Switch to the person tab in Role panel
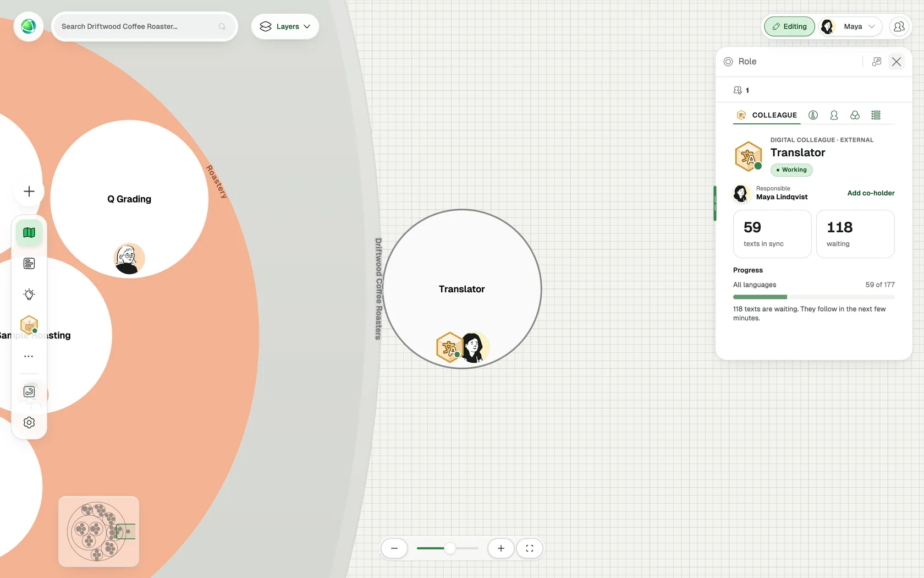924x578 pixels. pos(834,115)
